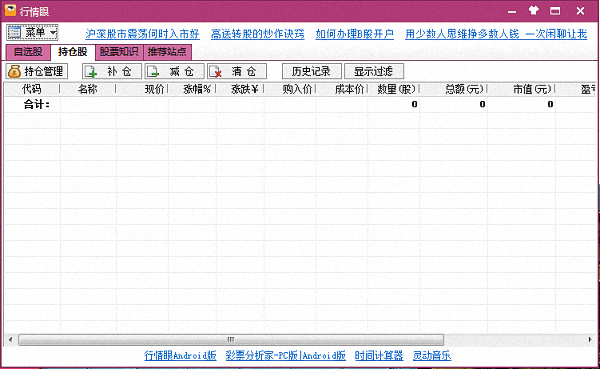
Task: Click the horizontal scrollbar thumb
Action: pyautogui.click(x=231, y=340)
